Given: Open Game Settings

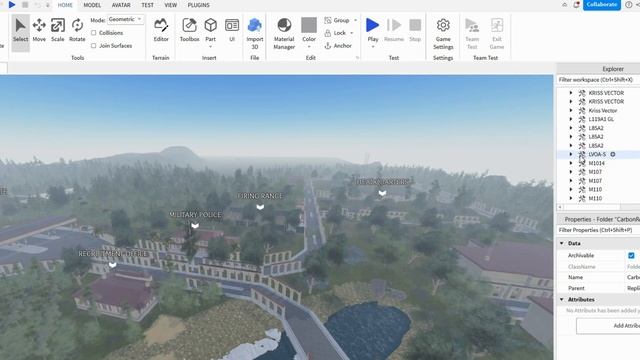Looking at the screenshot, I should coord(443,33).
